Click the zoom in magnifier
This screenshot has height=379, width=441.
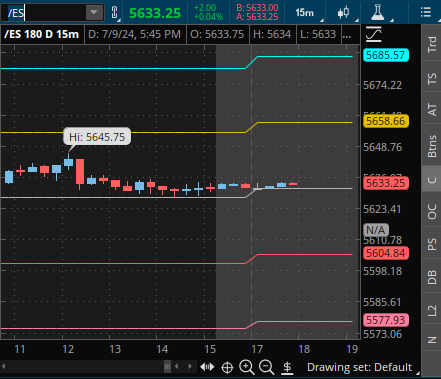[247, 367]
